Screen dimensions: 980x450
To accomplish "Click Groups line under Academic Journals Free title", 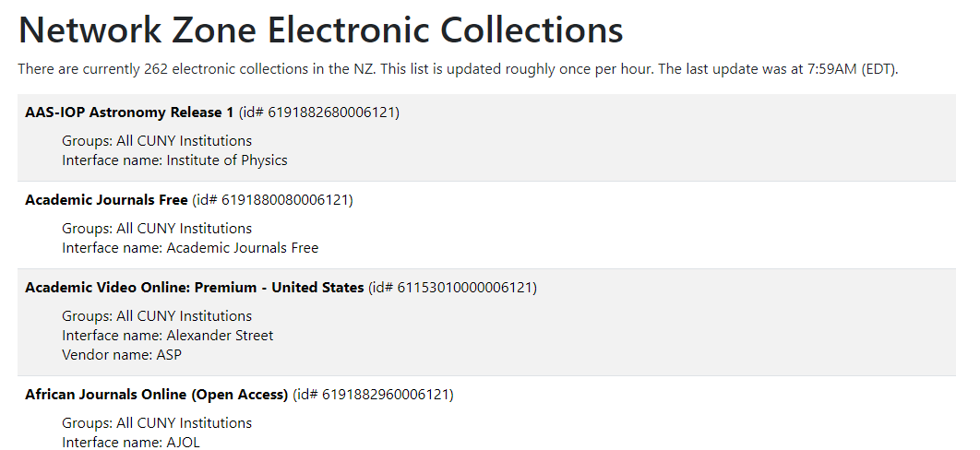I will pos(157,229).
